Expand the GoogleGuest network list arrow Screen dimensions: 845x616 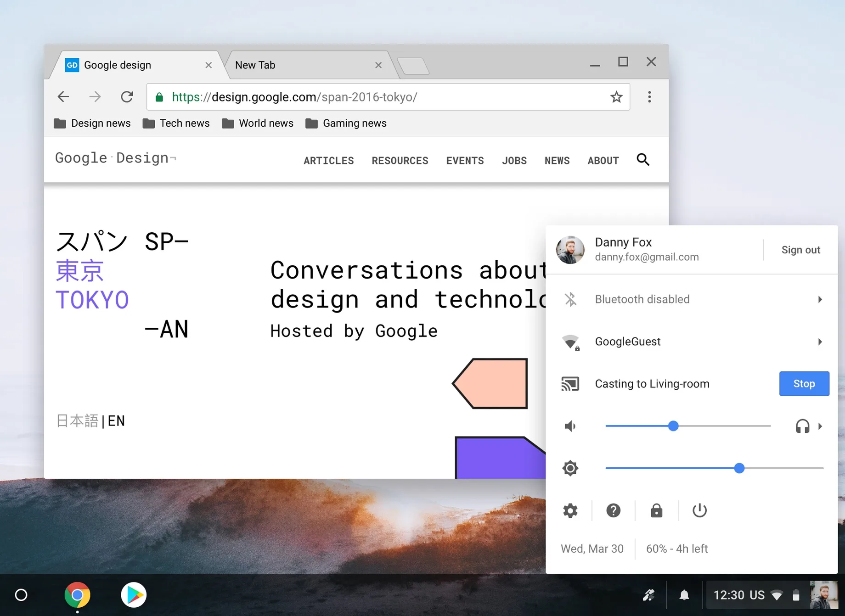coord(820,342)
